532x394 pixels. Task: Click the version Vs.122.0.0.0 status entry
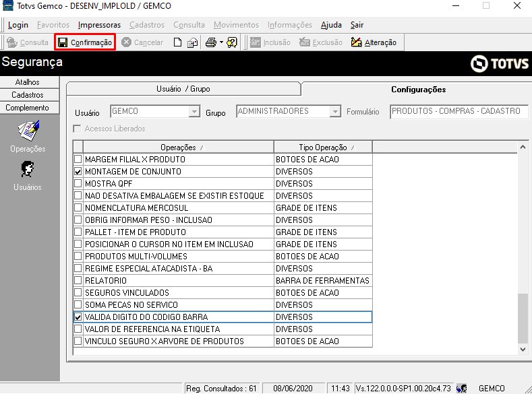pyautogui.click(x=403, y=388)
